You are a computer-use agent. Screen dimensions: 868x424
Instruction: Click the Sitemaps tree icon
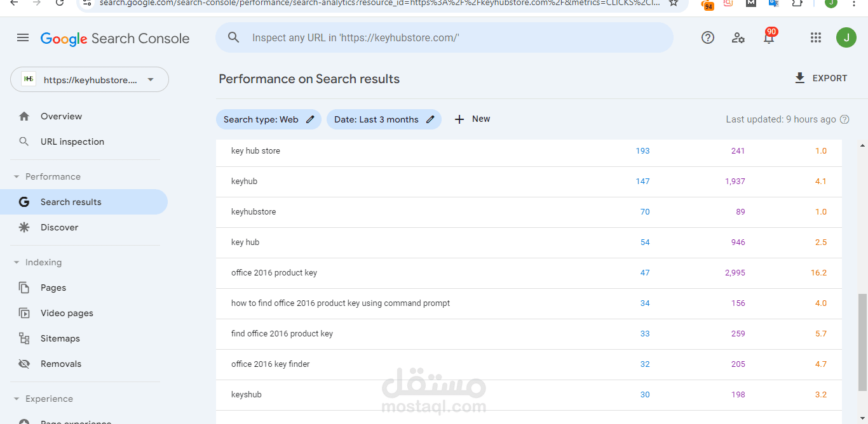[x=24, y=338]
